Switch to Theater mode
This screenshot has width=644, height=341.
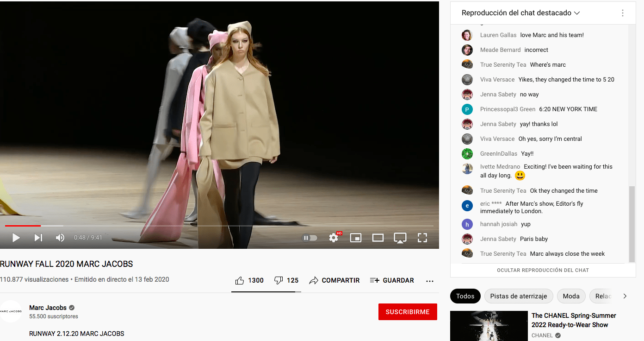pos(378,237)
